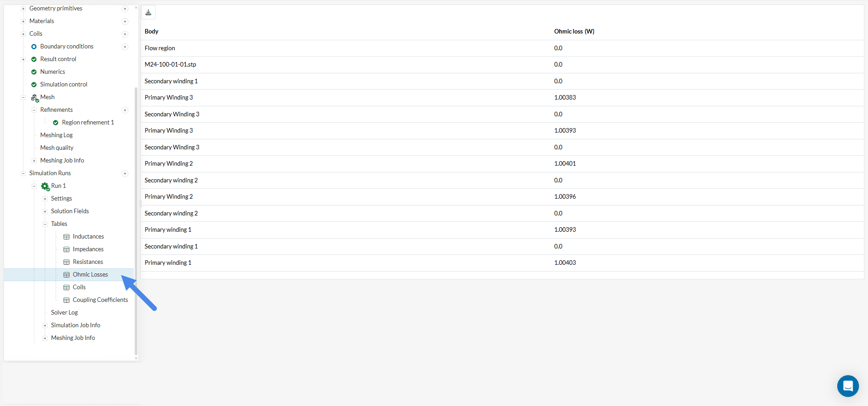Click the Coupling Coefficients table icon
Screen dimensions: 868x406
[66, 300]
